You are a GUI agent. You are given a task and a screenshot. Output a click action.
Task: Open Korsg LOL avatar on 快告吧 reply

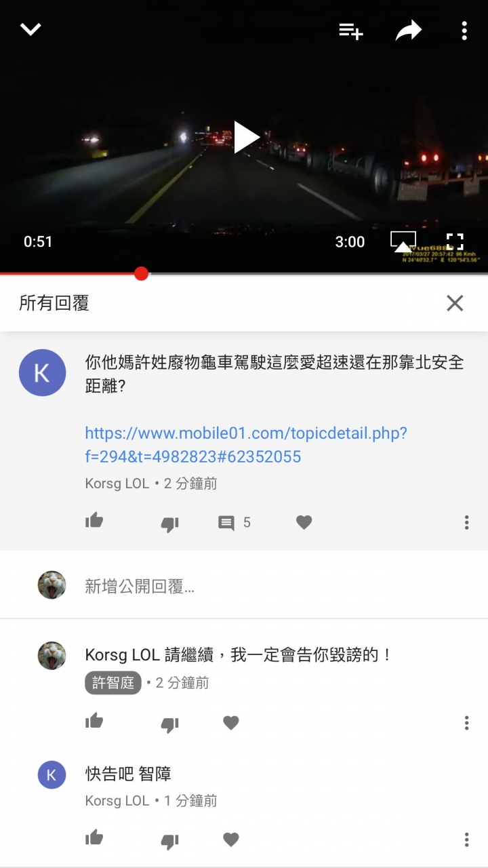[52, 774]
